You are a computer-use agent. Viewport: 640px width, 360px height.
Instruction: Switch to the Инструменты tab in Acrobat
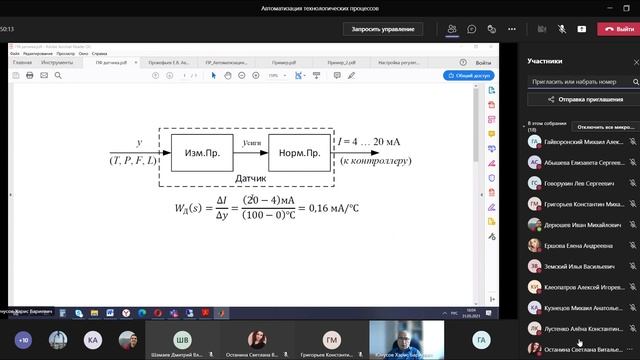click(x=57, y=62)
